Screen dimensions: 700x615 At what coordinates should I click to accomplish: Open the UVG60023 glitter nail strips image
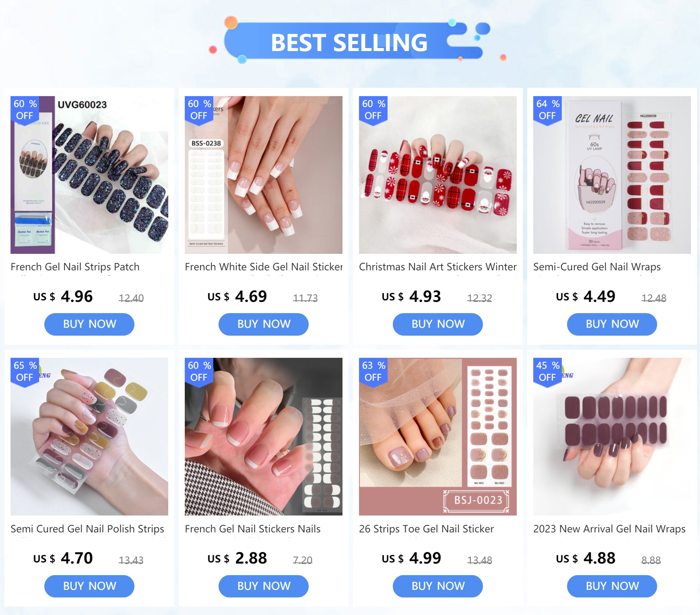click(89, 175)
